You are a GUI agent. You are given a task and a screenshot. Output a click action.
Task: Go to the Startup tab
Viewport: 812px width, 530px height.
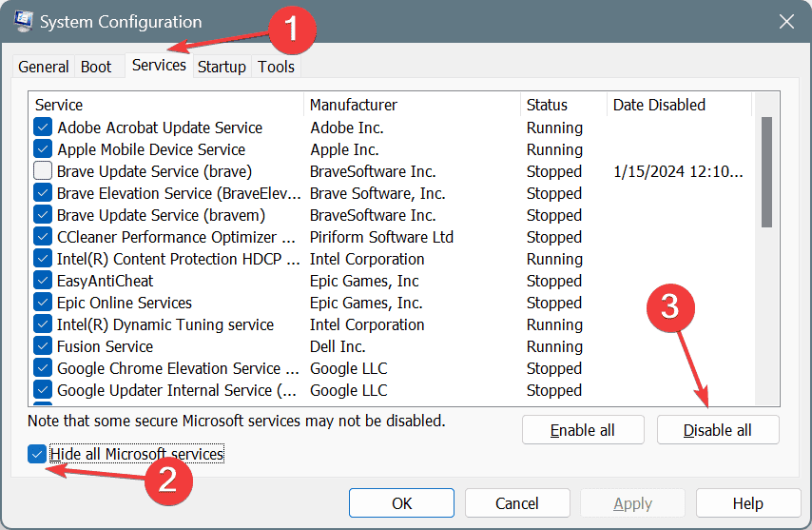(x=222, y=67)
